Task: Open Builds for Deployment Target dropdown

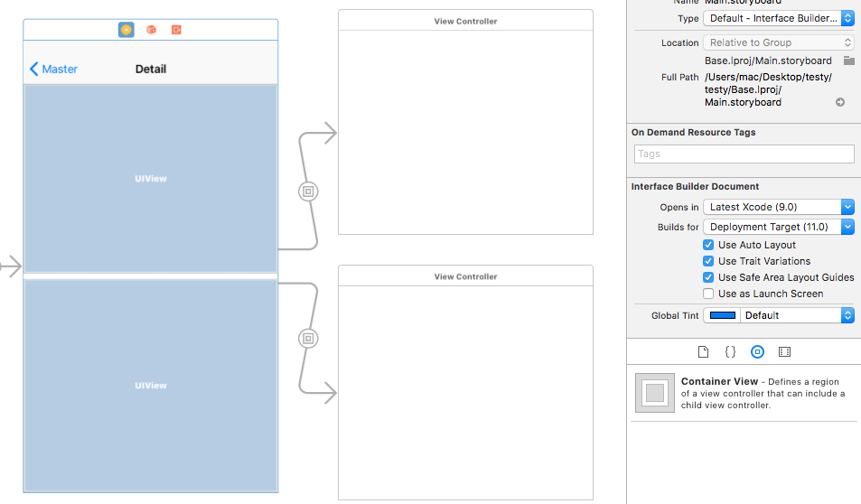Action: (779, 227)
